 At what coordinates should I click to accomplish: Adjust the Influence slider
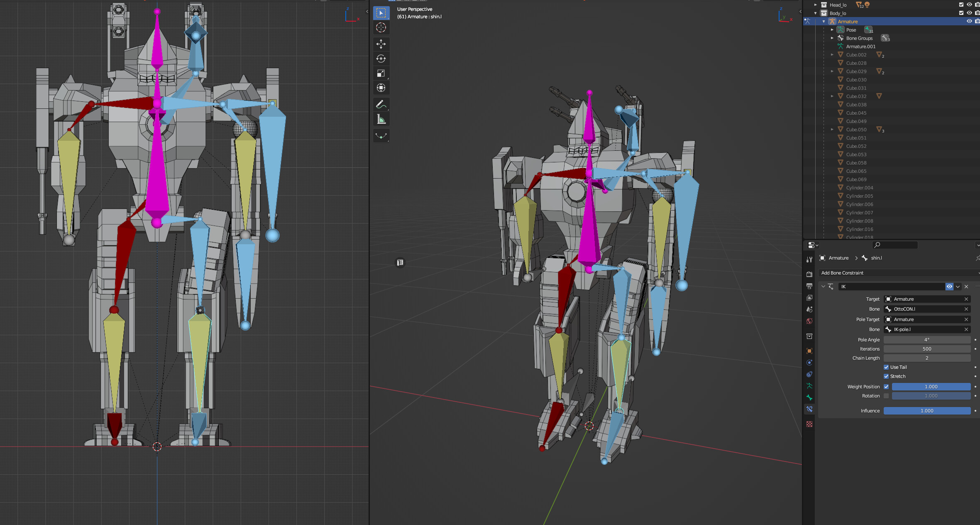(x=927, y=411)
